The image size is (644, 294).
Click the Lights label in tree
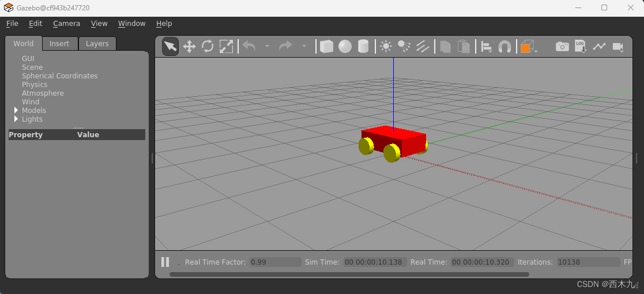32,119
